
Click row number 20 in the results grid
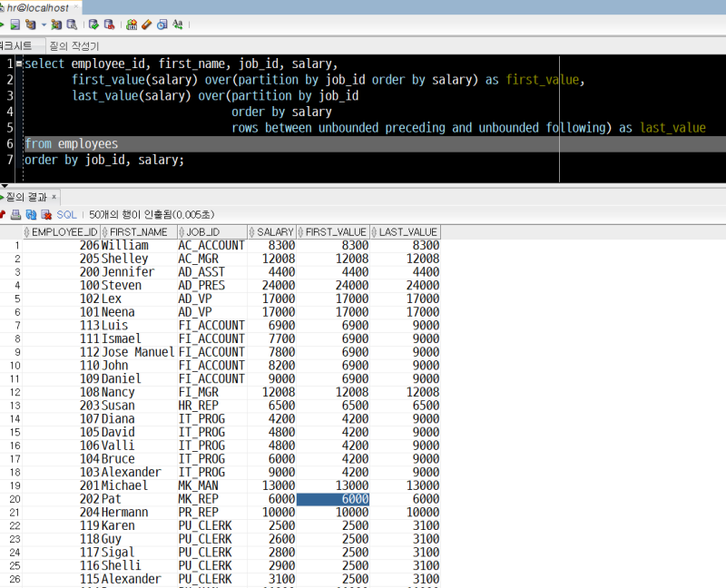point(15,498)
